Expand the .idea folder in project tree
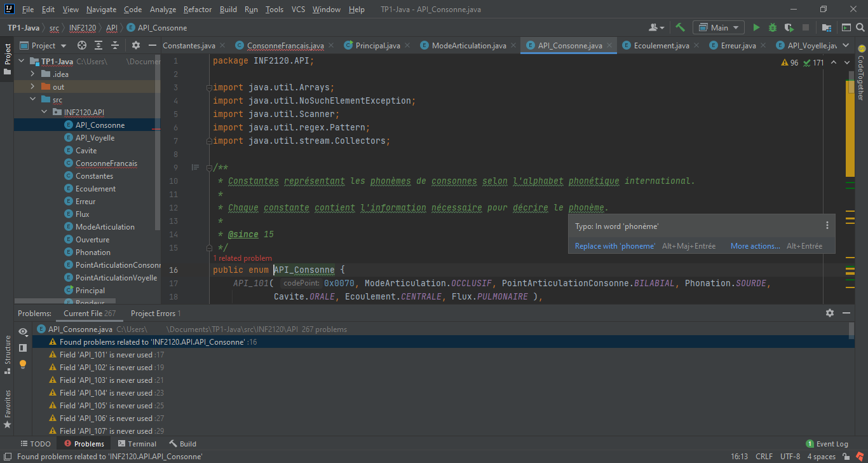The height and width of the screenshot is (463, 868). click(33, 74)
